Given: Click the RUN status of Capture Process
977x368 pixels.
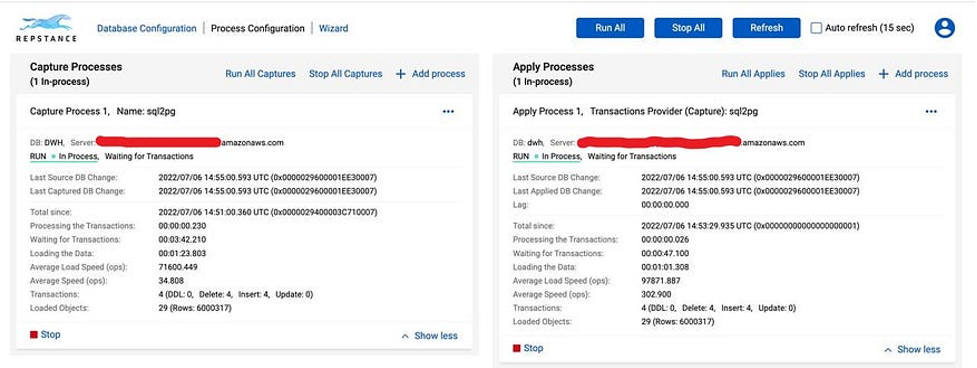Looking at the screenshot, I should (x=37, y=156).
